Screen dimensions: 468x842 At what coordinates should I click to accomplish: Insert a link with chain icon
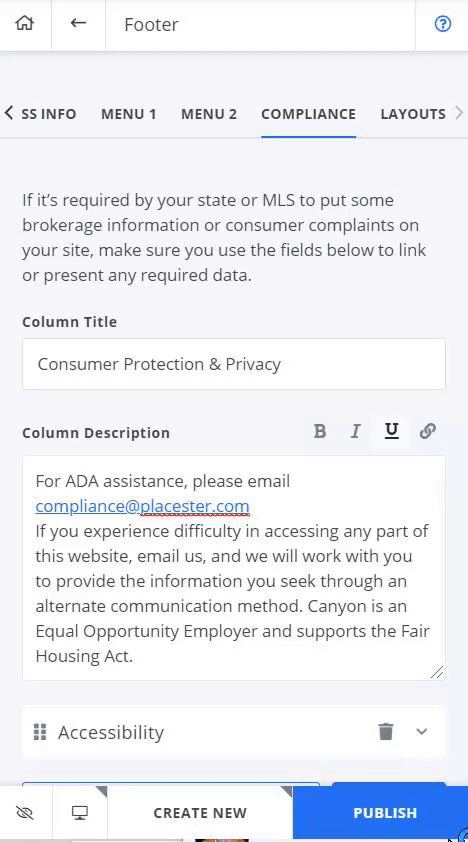(427, 431)
